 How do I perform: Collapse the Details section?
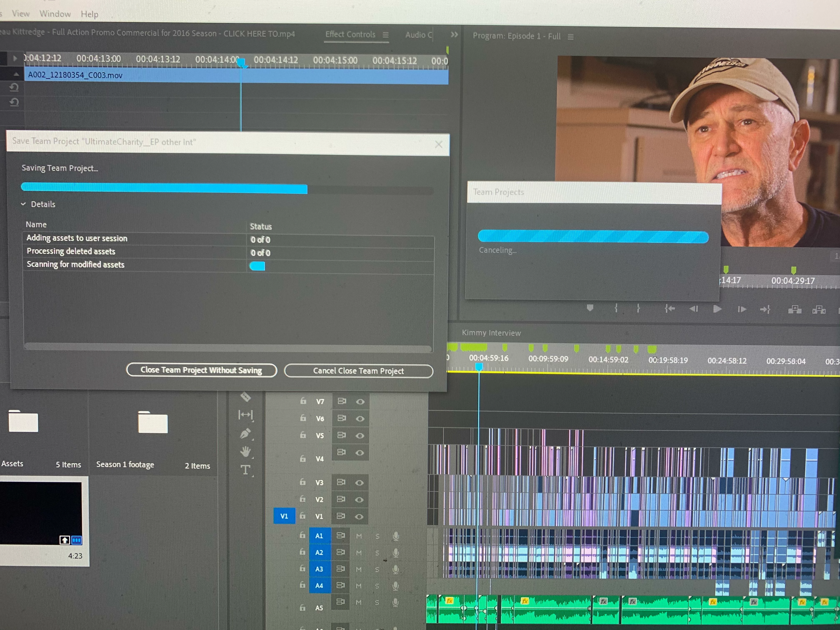tap(24, 204)
